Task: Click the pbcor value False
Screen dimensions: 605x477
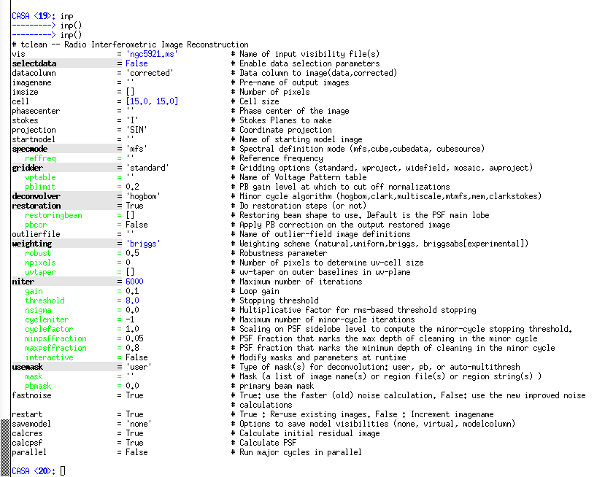Action: [x=137, y=225]
